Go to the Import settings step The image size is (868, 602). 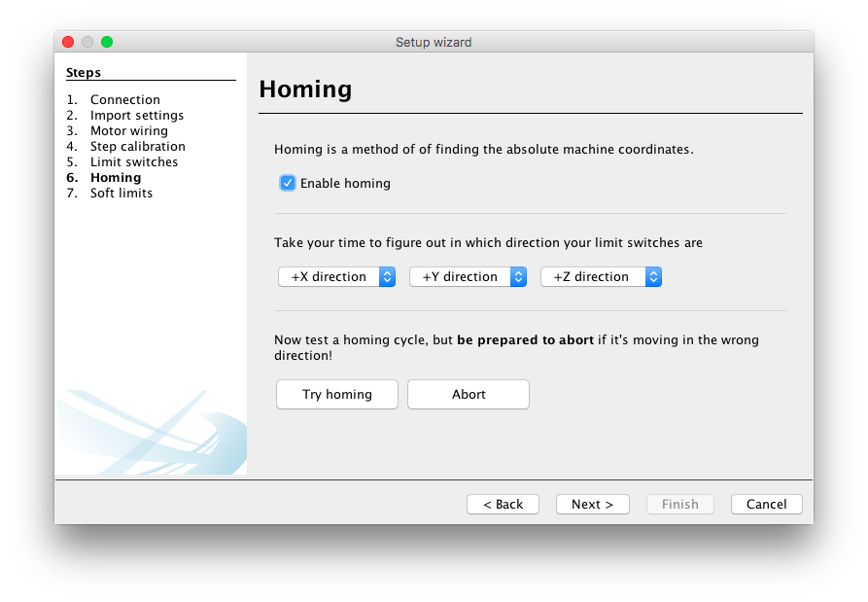click(x=137, y=115)
